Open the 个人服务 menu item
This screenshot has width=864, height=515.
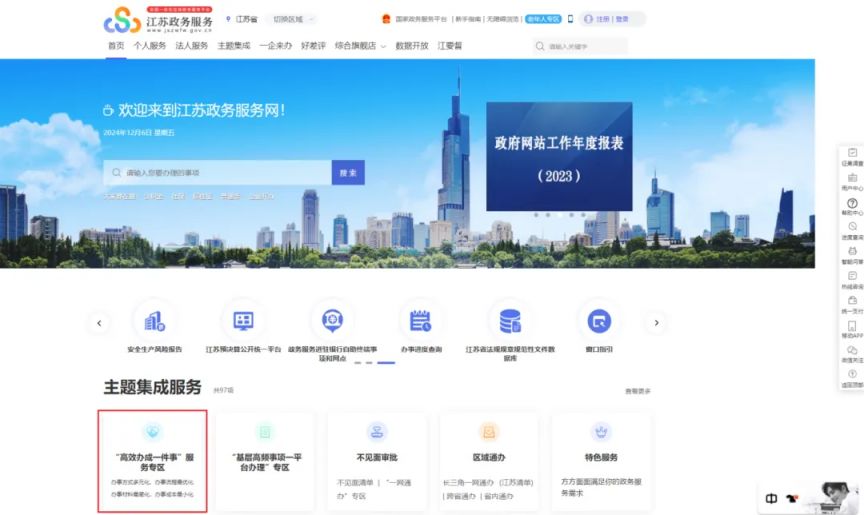149,46
